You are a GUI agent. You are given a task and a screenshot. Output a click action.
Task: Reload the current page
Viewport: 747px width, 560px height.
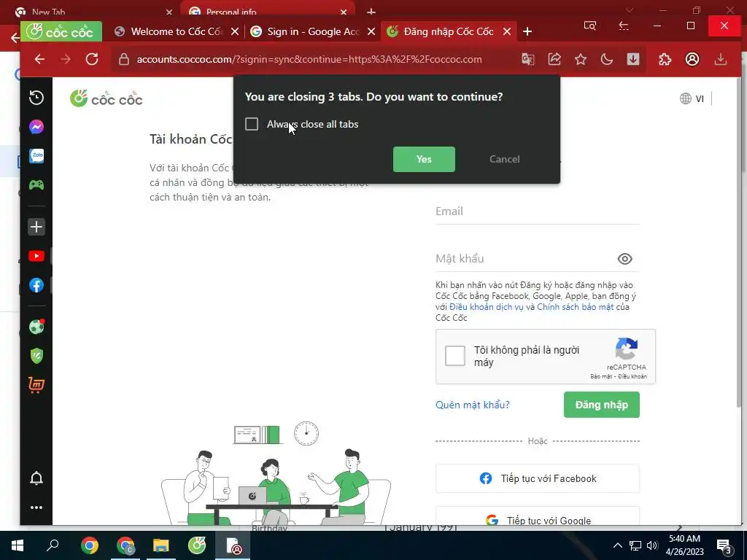point(92,59)
